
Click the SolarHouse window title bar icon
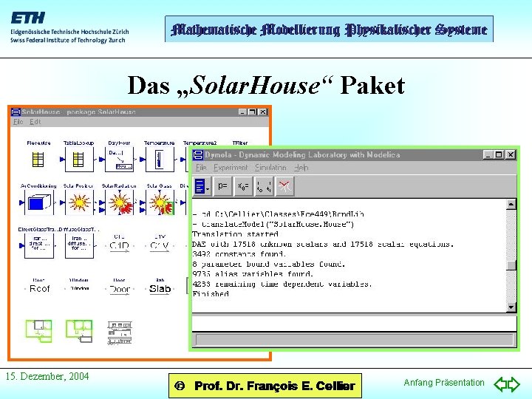point(16,112)
